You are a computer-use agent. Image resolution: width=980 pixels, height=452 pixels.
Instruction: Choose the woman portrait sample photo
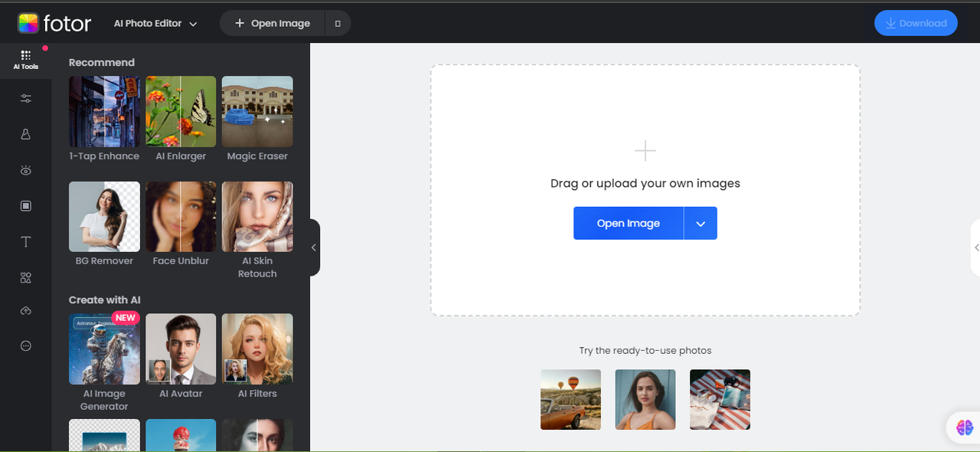tap(645, 399)
